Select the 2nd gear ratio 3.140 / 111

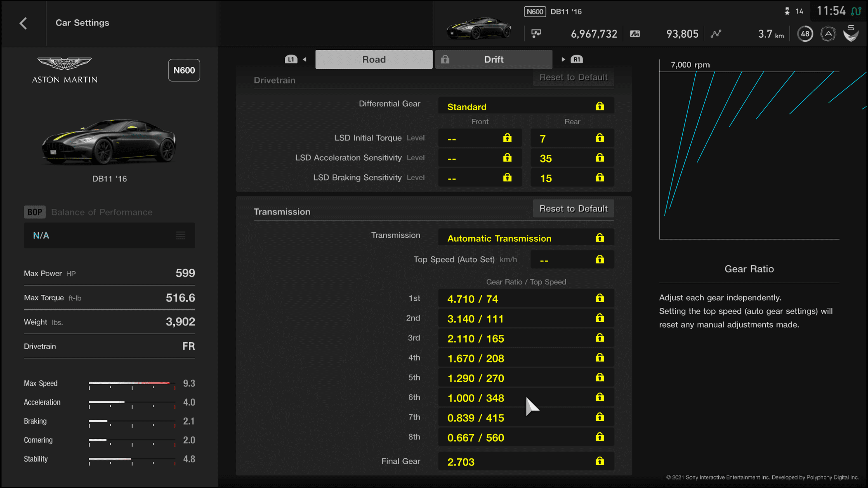(x=526, y=318)
